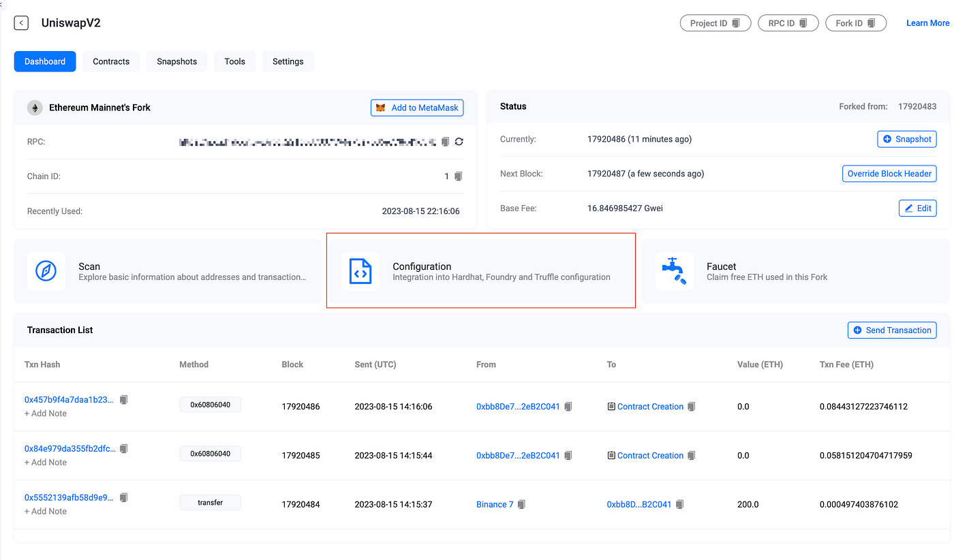Click the Ethereum logo icon
Viewport: 954px width, 560px height.
click(35, 108)
